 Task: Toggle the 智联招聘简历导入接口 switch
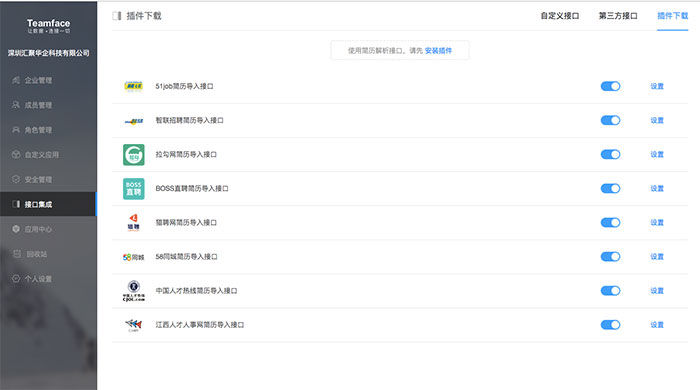pos(610,120)
